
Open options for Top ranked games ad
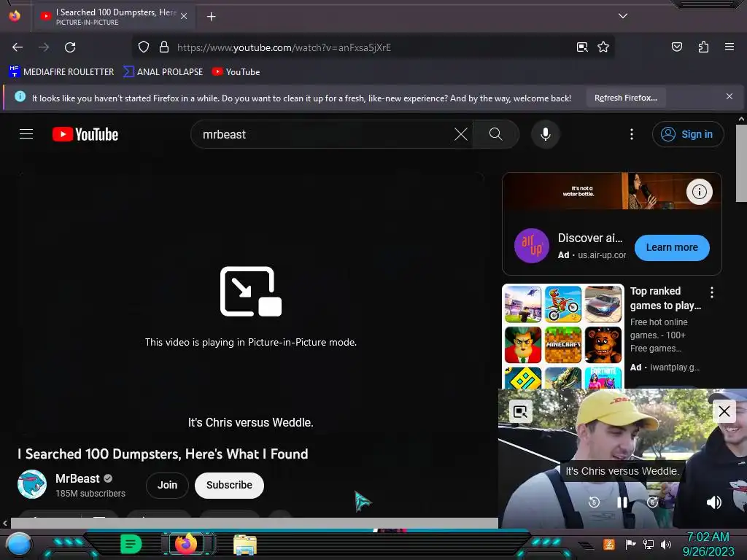pyautogui.click(x=712, y=292)
